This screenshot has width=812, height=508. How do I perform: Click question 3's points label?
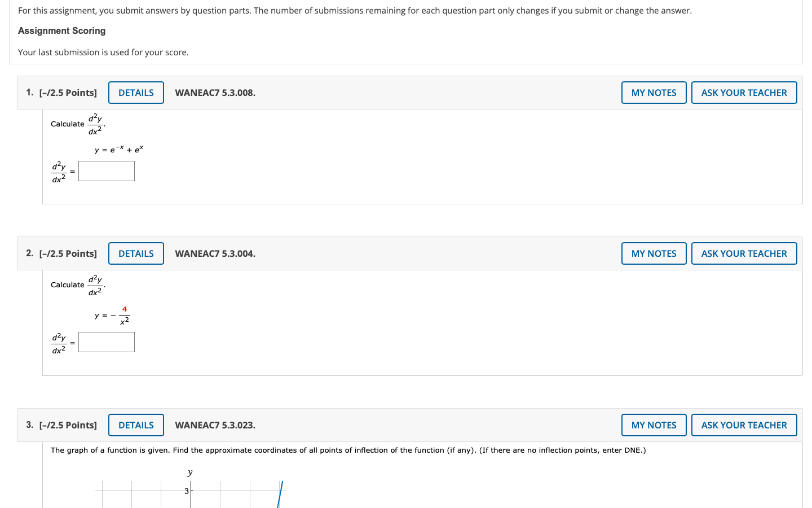coord(68,425)
